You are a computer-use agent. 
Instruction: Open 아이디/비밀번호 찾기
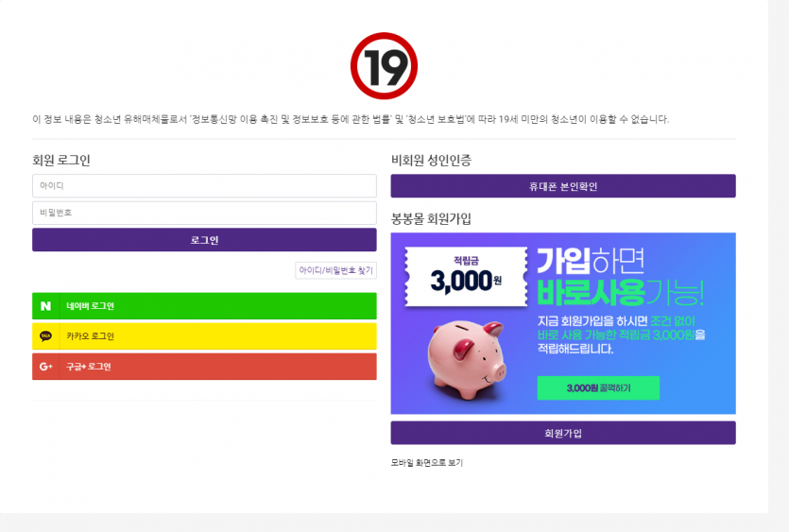[x=336, y=270]
